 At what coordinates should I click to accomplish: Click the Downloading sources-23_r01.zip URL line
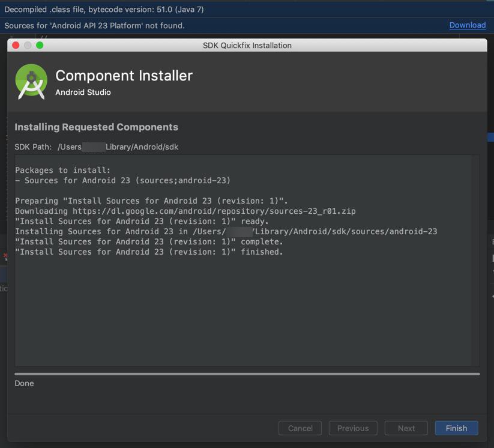pos(185,211)
